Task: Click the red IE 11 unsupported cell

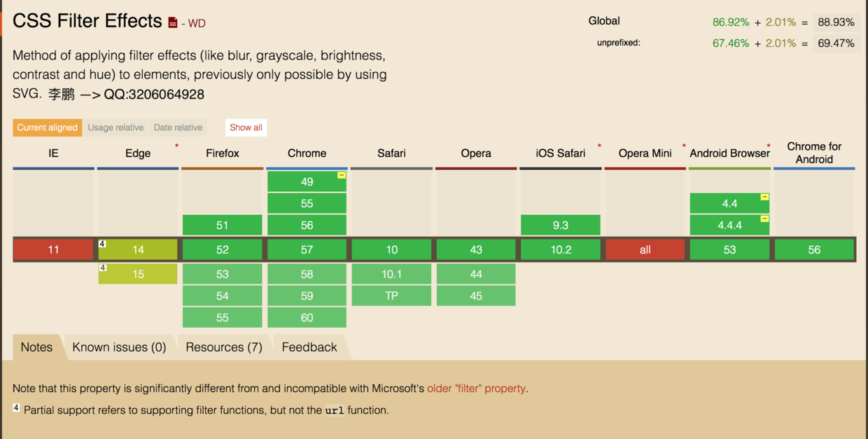Action: [x=53, y=250]
